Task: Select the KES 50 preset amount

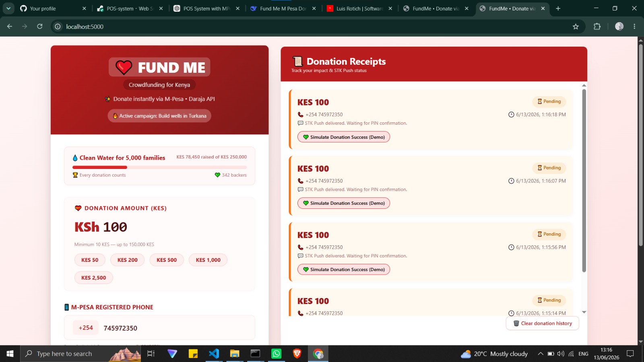Action: point(90,260)
